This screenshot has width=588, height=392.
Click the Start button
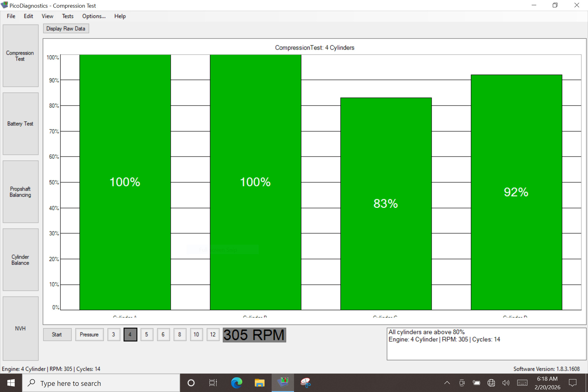57,334
